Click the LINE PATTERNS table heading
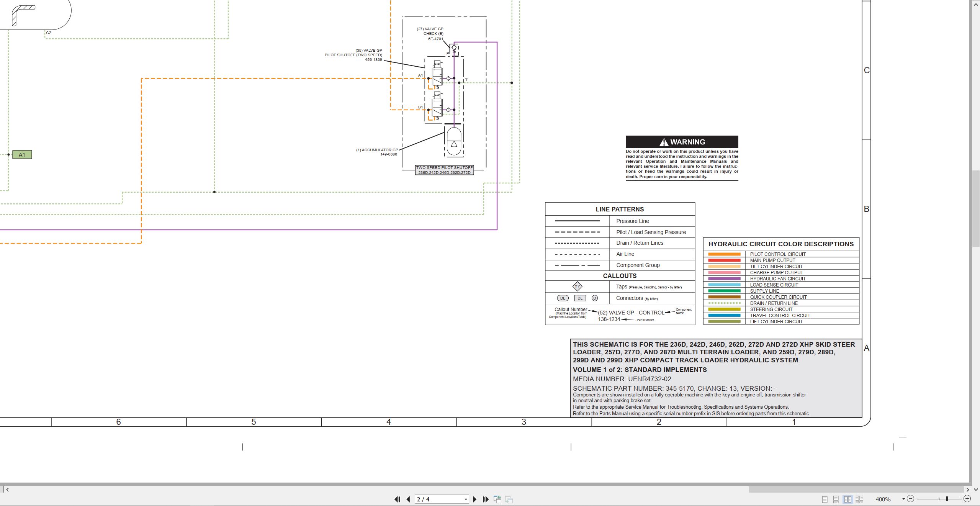Screen dimensions: 980x506 [x=620, y=209]
